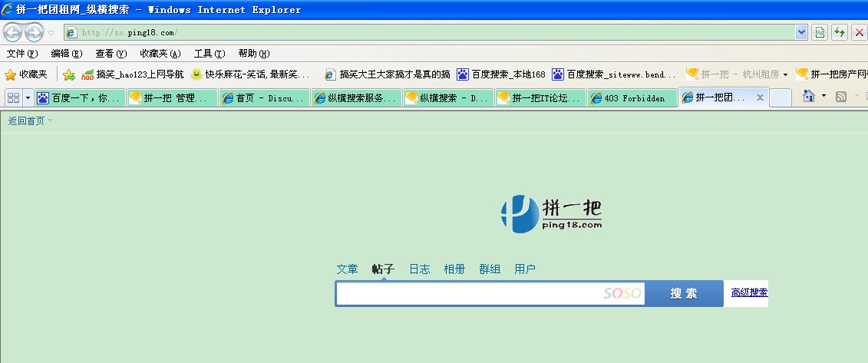Click the add-to-favorites-bar star arrow icon
This screenshot has width=868, height=363.
tap(68, 74)
